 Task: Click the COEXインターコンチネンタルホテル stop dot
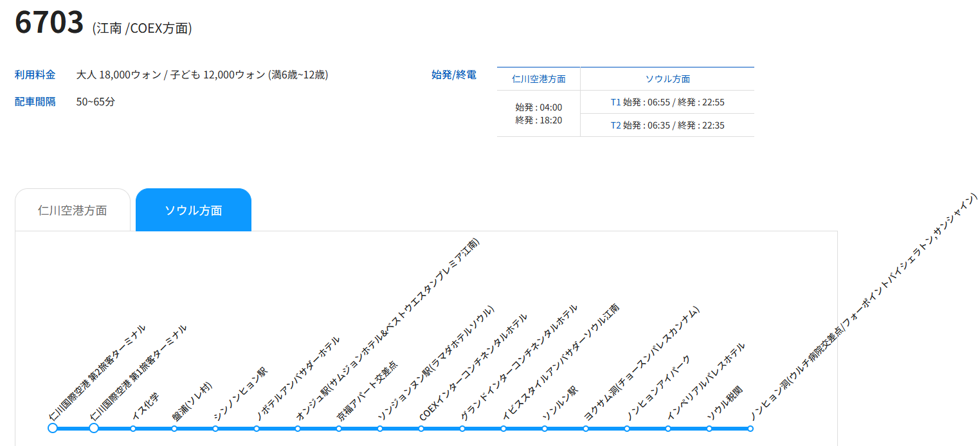pos(421,429)
